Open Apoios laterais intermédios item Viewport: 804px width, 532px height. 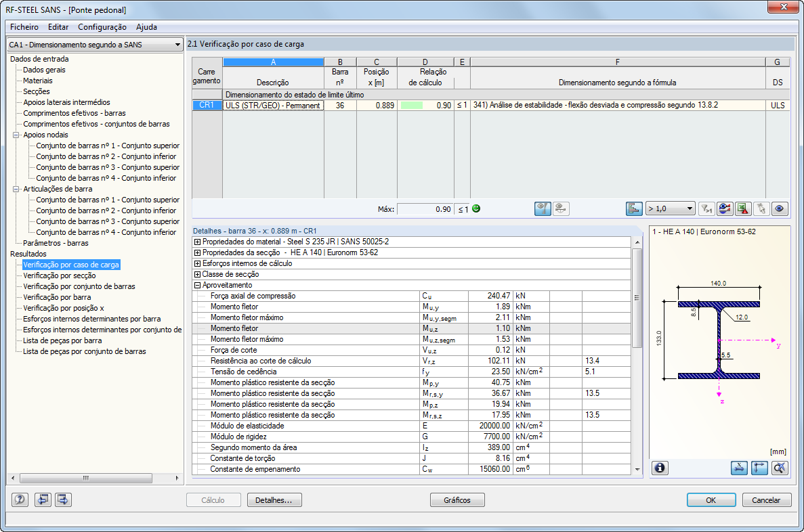[66, 102]
